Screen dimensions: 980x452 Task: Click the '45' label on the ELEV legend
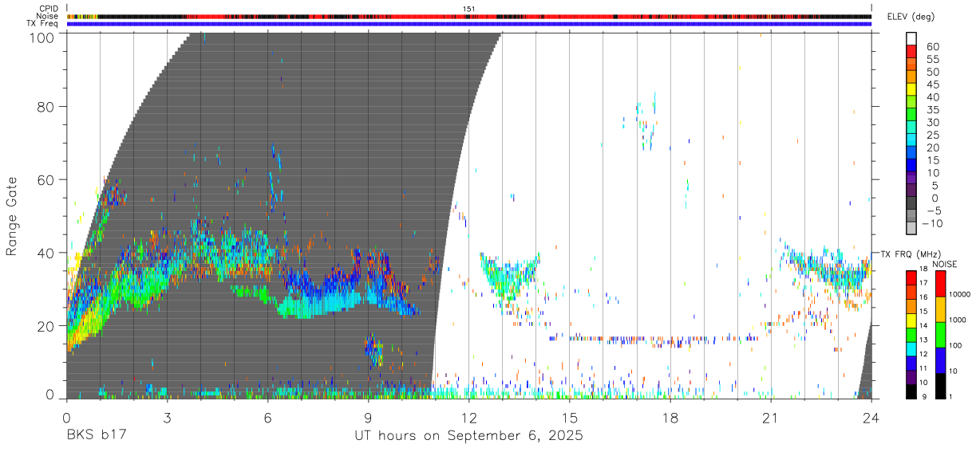(x=931, y=85)
